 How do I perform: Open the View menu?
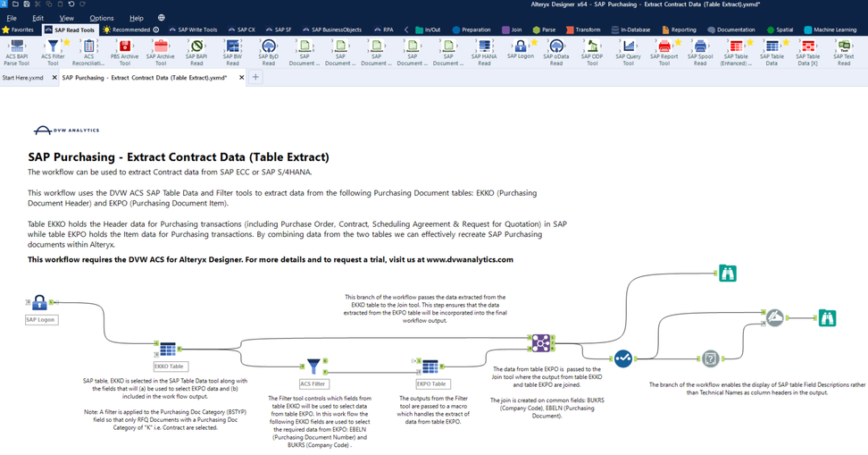66,18
